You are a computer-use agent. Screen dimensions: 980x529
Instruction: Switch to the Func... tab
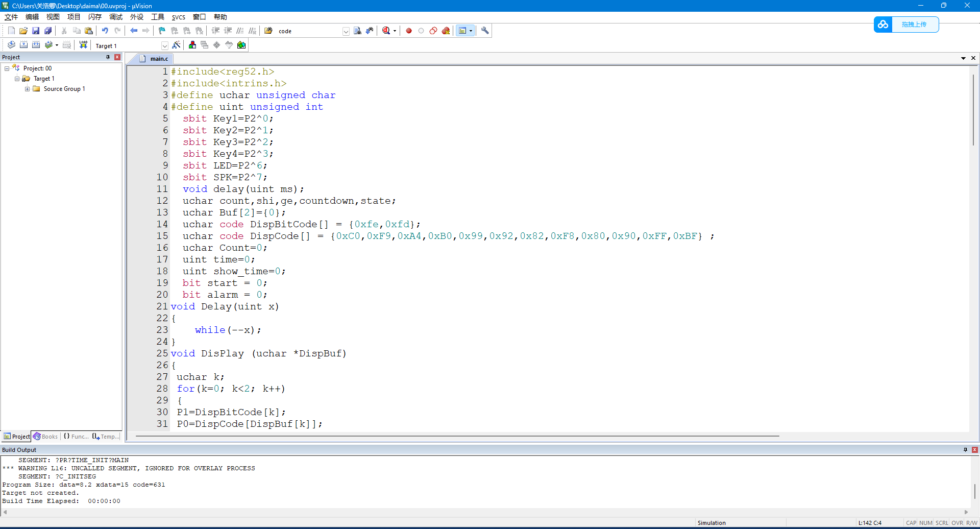(76, 437)
